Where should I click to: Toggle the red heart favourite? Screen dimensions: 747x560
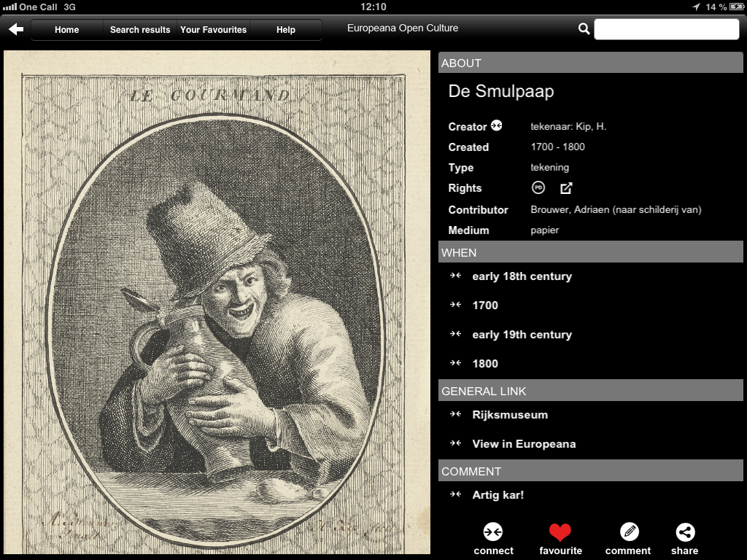click(x=560, y=532)
